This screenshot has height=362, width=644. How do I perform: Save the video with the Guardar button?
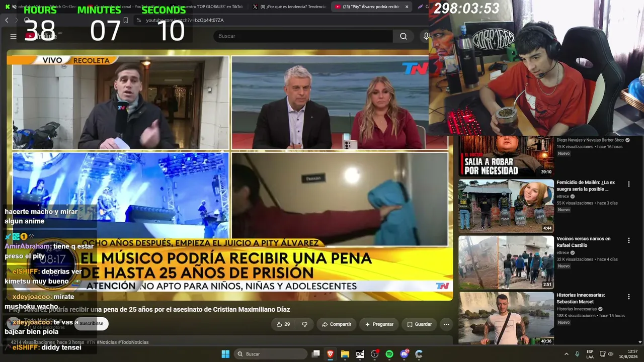coord(419,324)
